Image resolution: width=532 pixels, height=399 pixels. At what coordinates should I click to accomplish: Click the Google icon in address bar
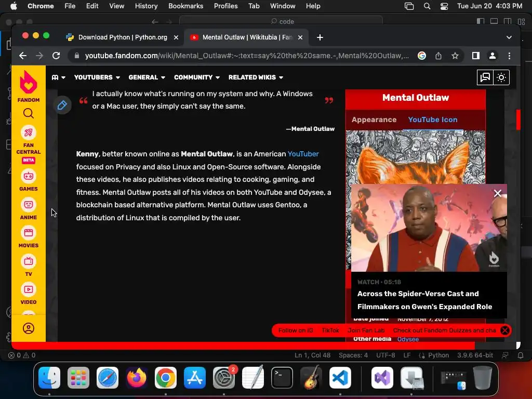(x=422, y=56)
